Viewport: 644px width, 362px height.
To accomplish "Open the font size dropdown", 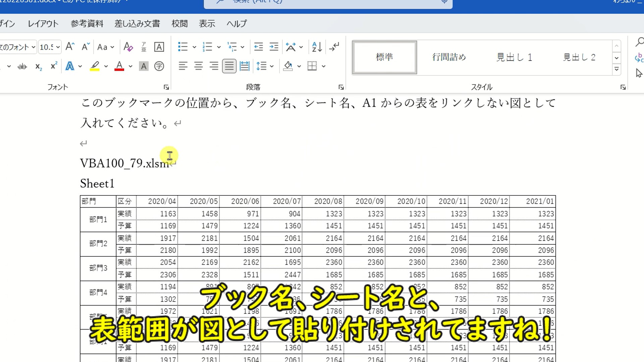I will tap(58, 47).
